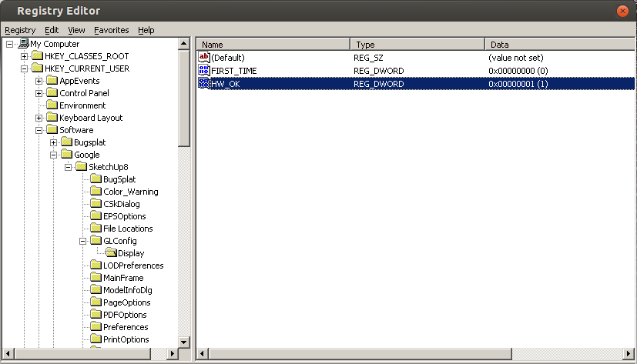Click the (Default) string value icon
The image size is (637, 364).
[204, 58]
